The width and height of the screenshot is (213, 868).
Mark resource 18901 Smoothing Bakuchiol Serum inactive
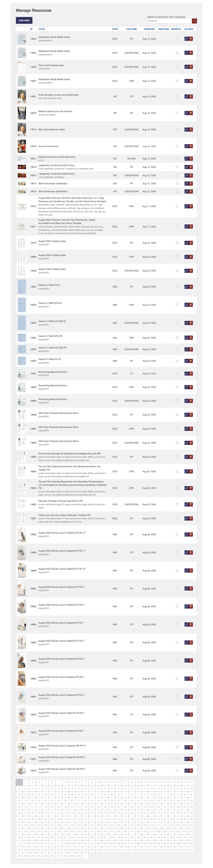177,373
